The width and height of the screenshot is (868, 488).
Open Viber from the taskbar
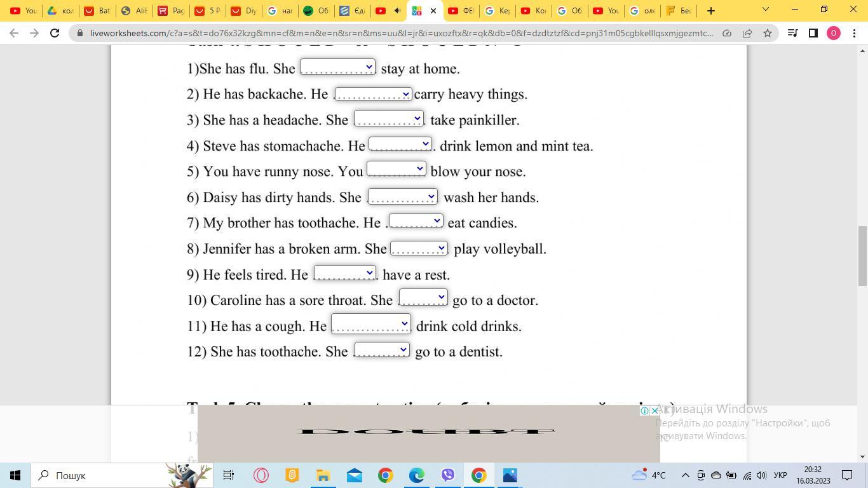point(448,475)
